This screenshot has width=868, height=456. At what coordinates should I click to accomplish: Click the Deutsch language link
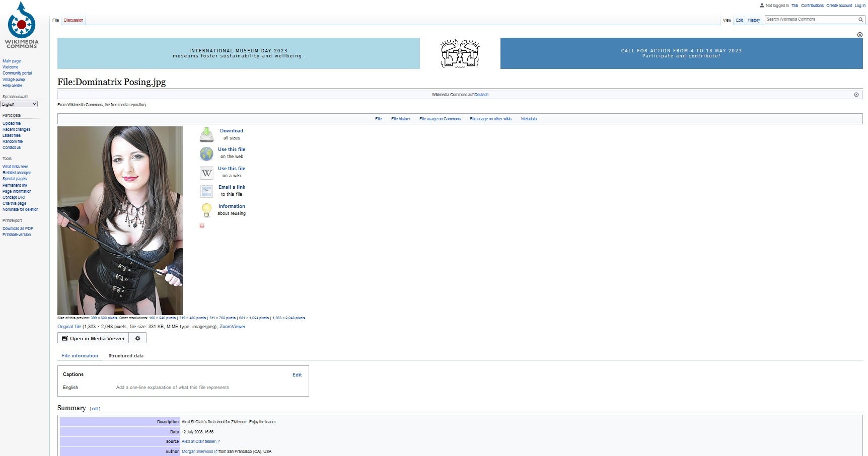(481, 95)
